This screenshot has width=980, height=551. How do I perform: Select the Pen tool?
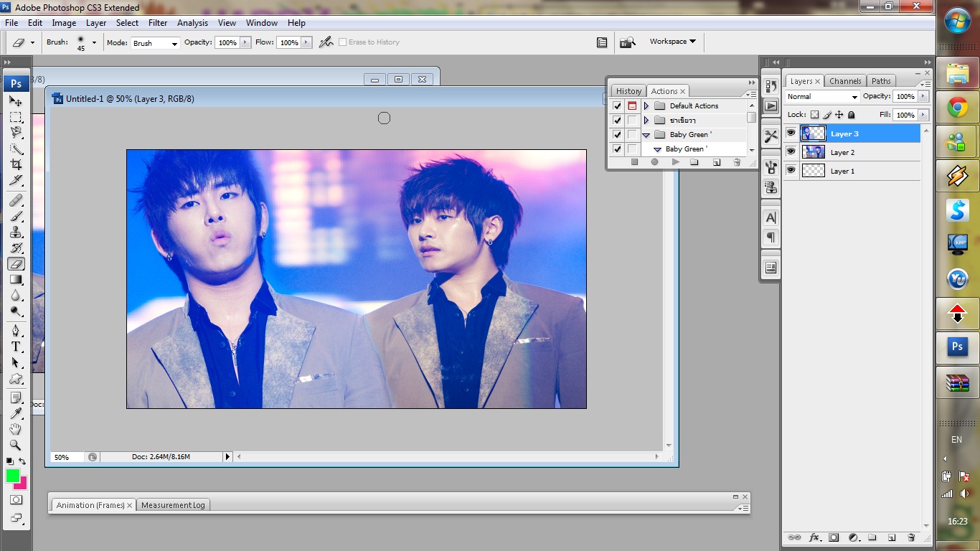pyautogui.click(x=16, y=331)
